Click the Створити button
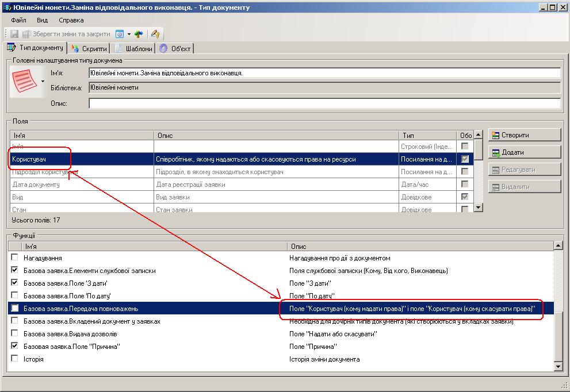Viewport: 570px width, 392px height. tap(524, 135)
